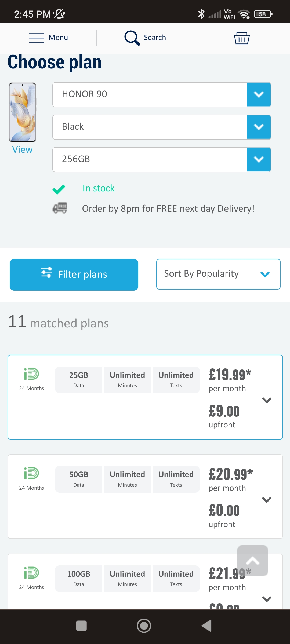Tap the Search label in header
The width and height of the screenshot is (290, 644).
point(155,38)
